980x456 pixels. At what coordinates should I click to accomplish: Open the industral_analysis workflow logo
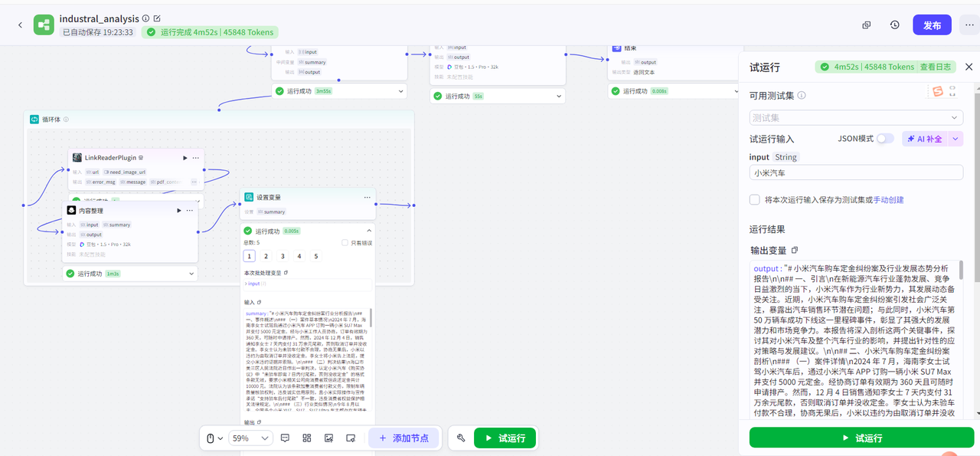44,25
